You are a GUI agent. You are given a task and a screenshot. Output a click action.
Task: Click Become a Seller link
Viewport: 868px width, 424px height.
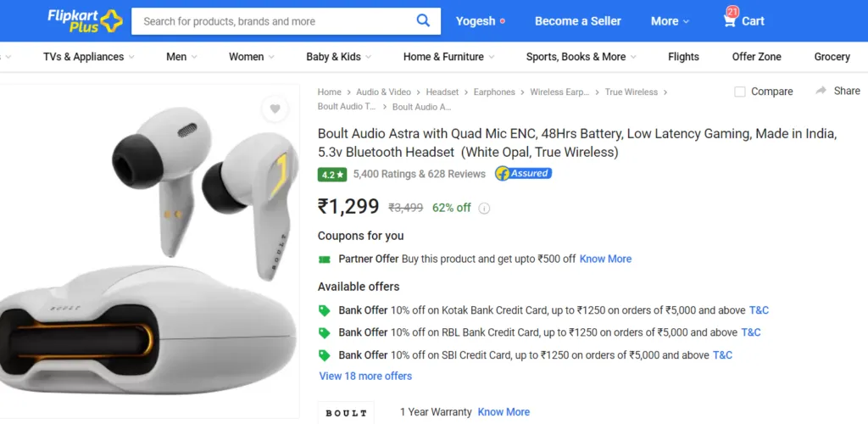point(577,21)
